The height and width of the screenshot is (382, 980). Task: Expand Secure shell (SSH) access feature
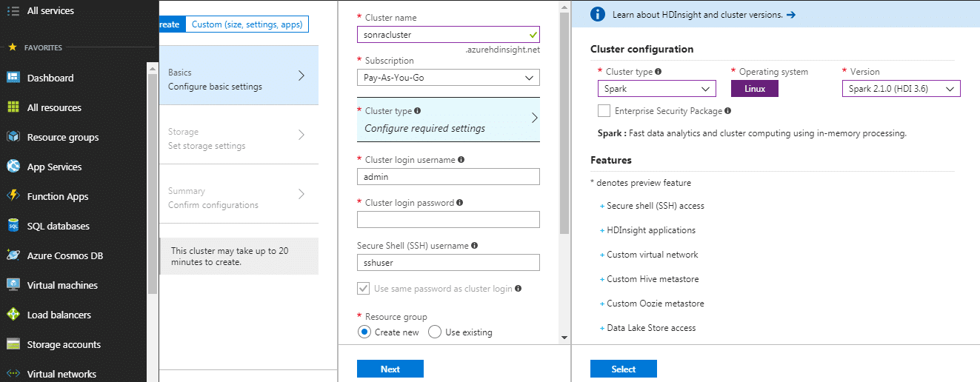[x=652, y=206]
